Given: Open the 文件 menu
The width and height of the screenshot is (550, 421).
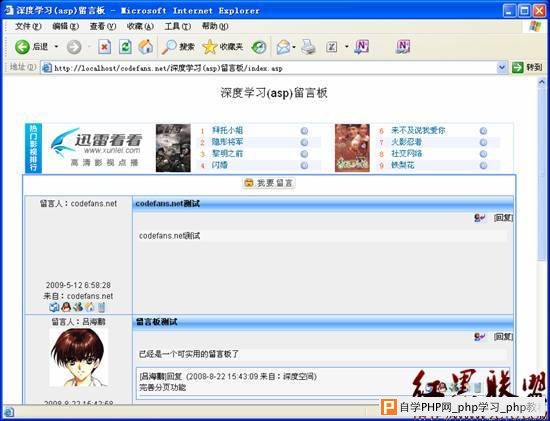Looking at the screenshot, I should click(28, 26).
